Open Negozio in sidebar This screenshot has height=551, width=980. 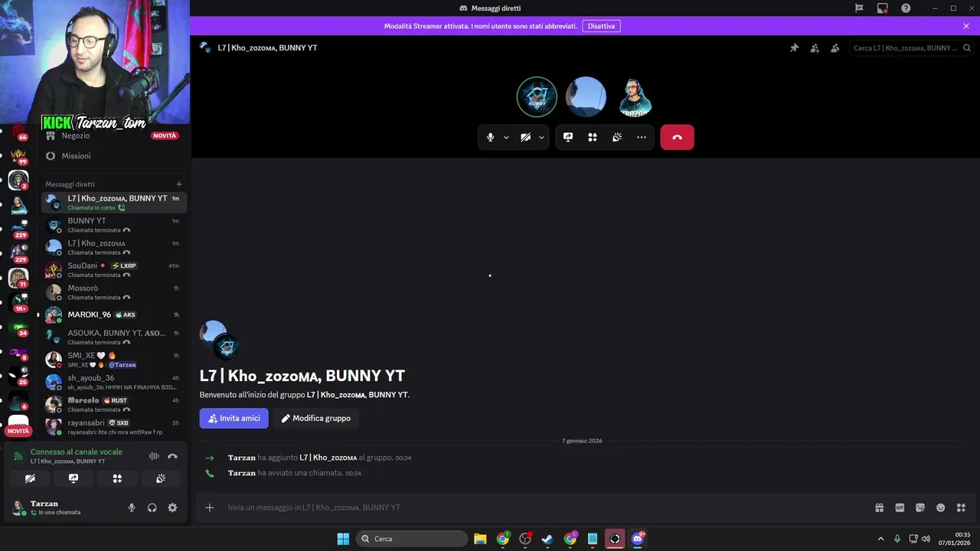(x=113, y=135)
